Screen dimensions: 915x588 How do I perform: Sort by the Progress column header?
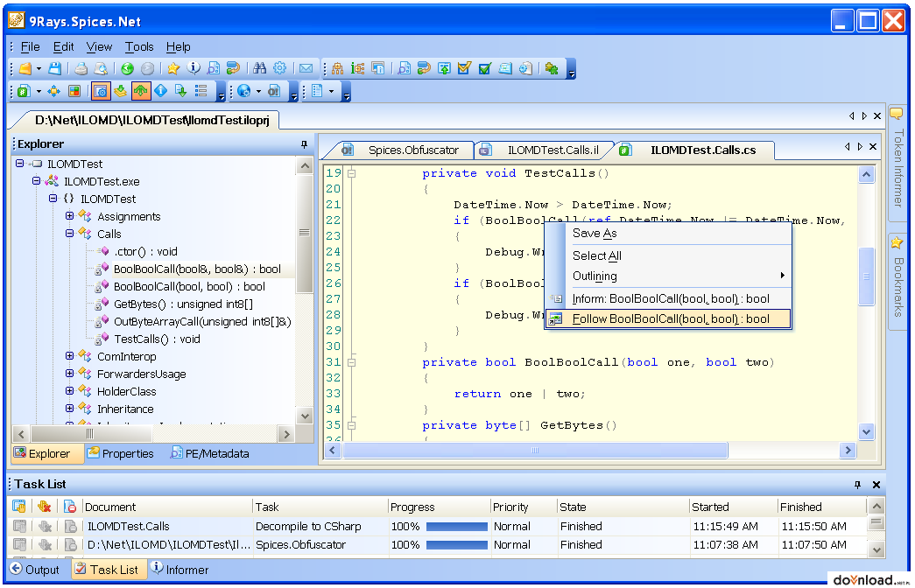point(439,507)
